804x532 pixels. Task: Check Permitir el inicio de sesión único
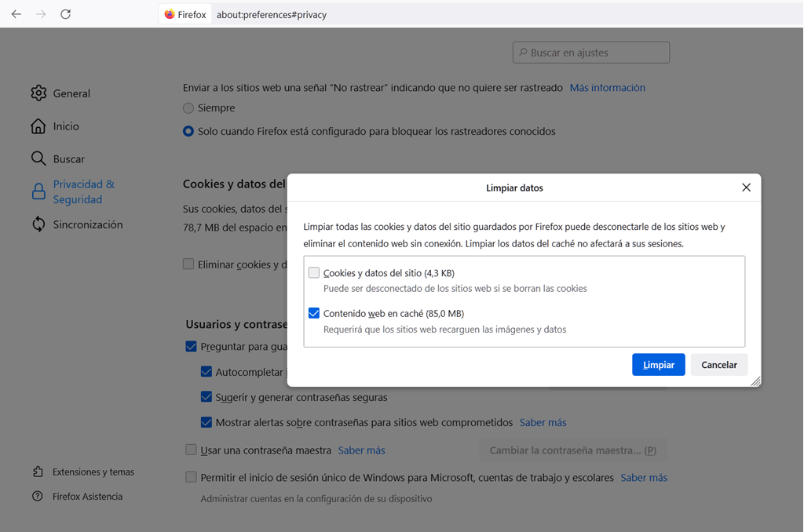click(x=191, y=477)
